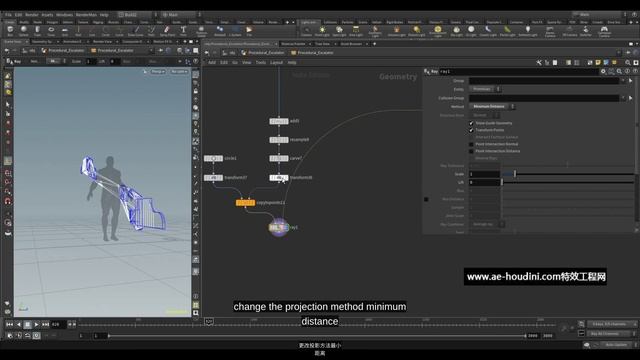
Task: Select the Caustic Light shelf tool
Action: click(x=488, y=31)
